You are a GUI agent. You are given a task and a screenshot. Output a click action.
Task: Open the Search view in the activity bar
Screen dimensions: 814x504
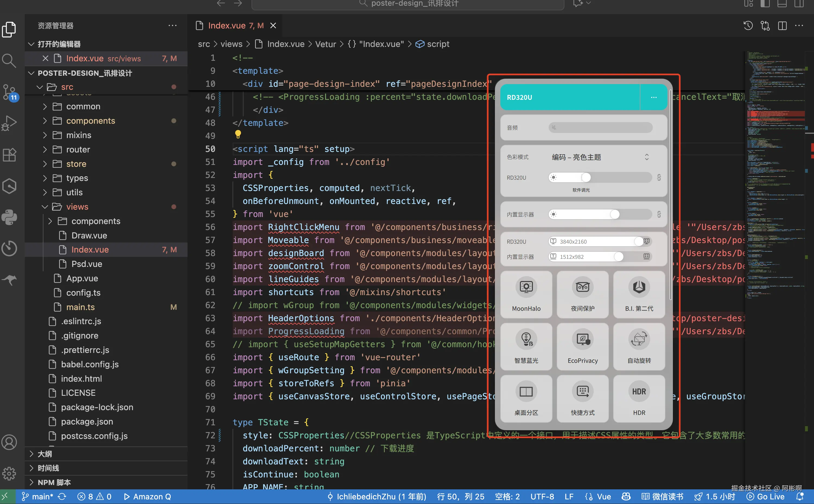click(x=9, y=61)
